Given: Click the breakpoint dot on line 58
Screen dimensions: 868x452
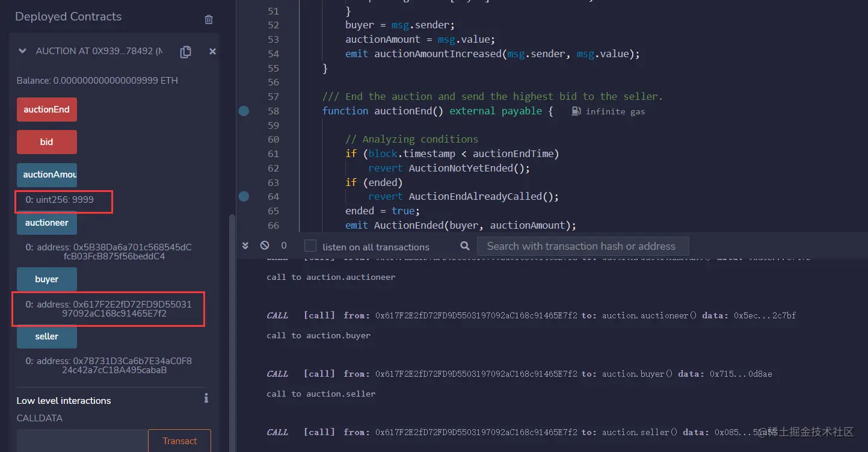Looking at the screenshot, I should 244,111.
